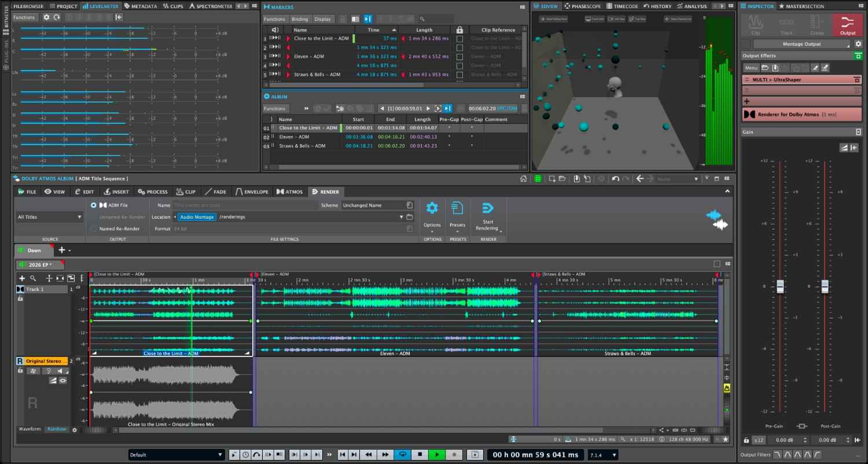Start playback with the green Play button
The image size is (868, 464).
click(x=437, y=455)
